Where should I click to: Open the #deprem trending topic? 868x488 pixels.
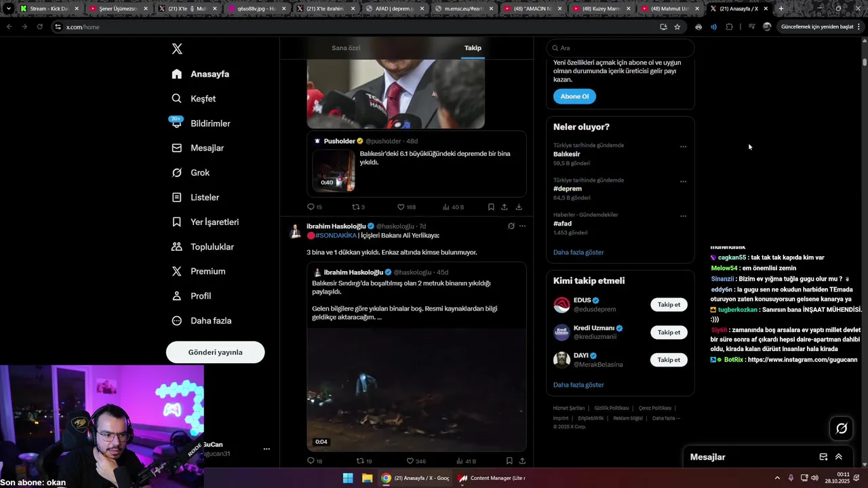pos(568,188)
